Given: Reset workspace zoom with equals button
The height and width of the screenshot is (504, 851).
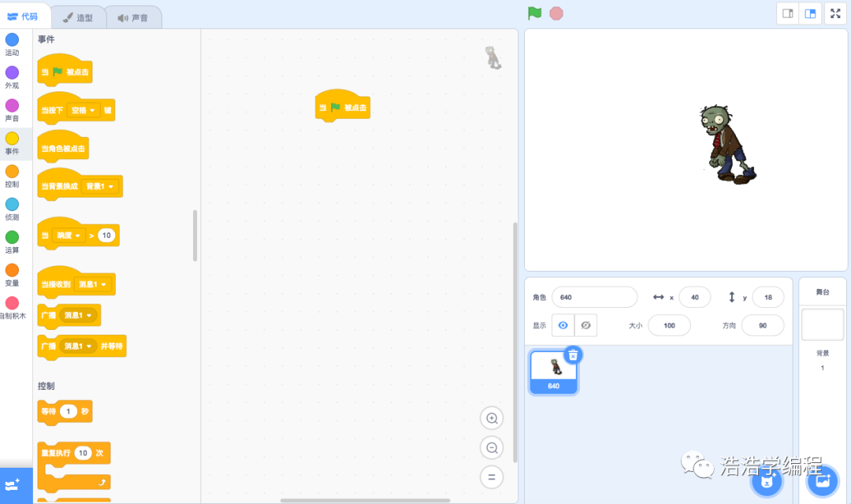Looking at the screenshot, I should click(x=492, y=477).
